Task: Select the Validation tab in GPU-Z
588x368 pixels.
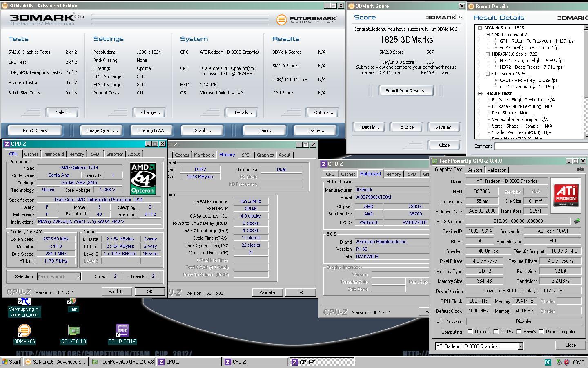Action: click(x=497, y=170)
